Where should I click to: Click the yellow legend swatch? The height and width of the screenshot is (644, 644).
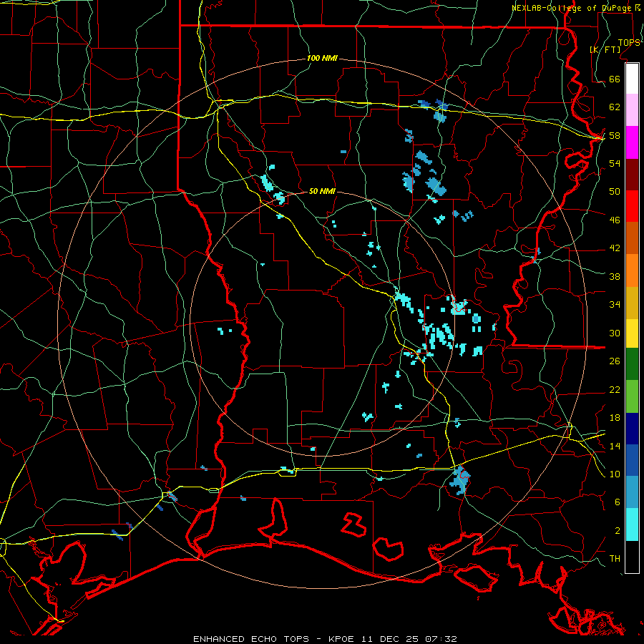[632, 333]
